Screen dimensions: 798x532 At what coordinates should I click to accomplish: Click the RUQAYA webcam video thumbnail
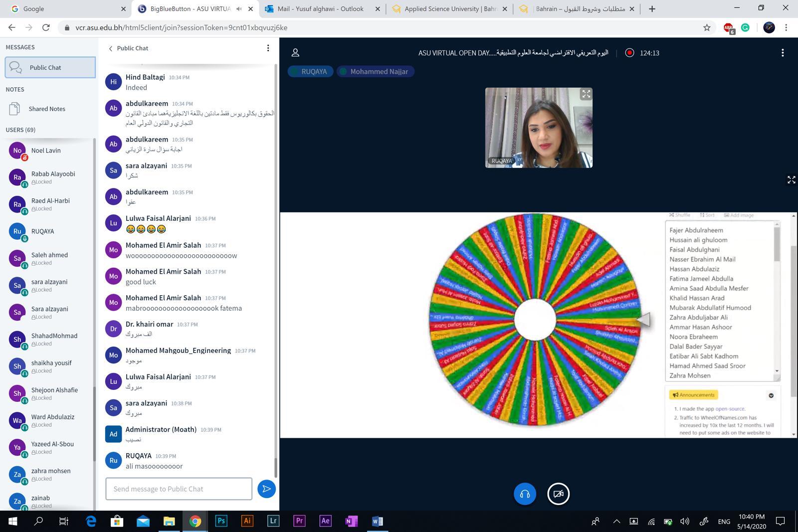pos(539,128)
